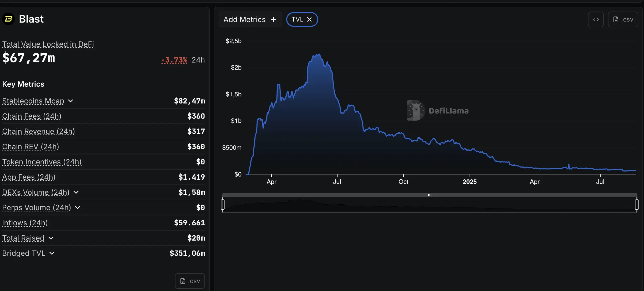
Task: Expand the DEXs Volume (24h) chevron
Action: (x=76, y=192)
